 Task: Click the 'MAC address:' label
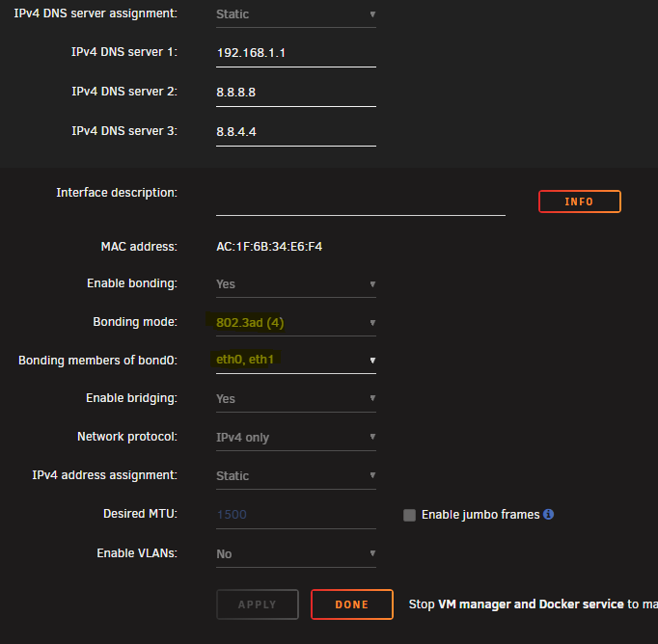tap(139, 247)
